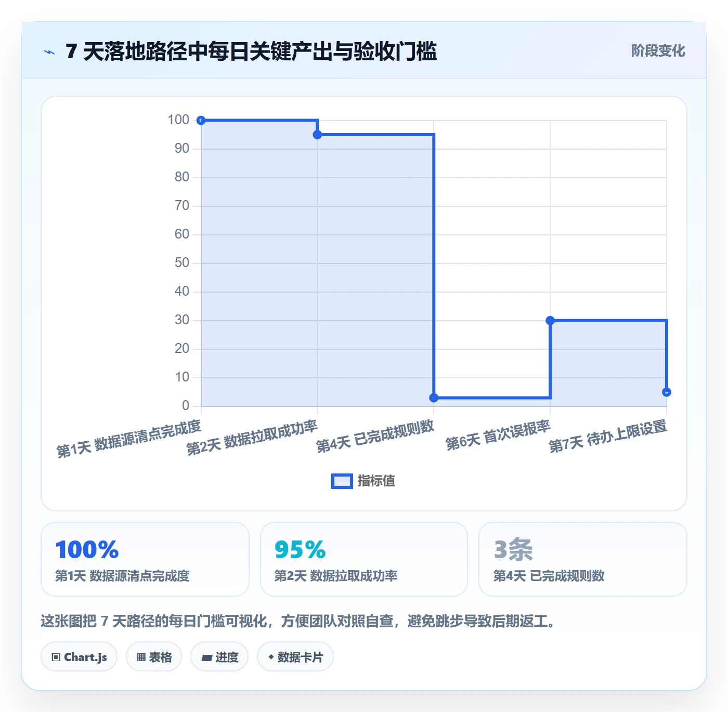Click the y-axis value 50

tap(182, 263)
